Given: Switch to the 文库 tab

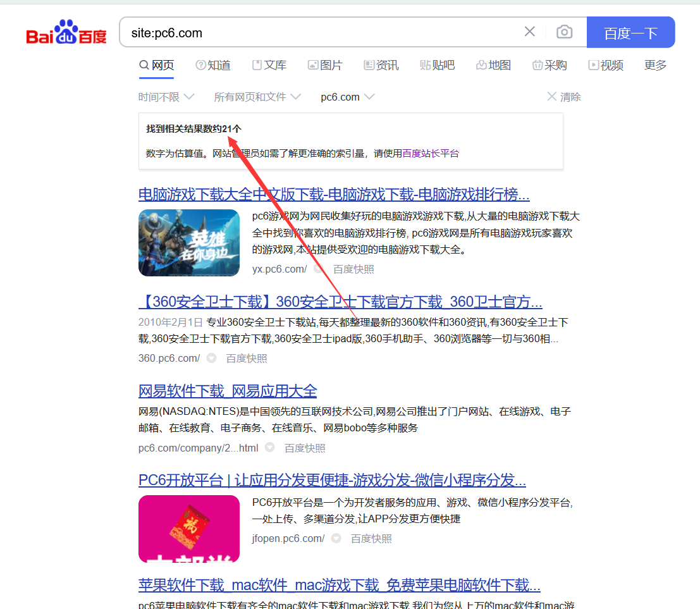Looking at the screenshot, I should pyautogui.click(x=269, y=65).
